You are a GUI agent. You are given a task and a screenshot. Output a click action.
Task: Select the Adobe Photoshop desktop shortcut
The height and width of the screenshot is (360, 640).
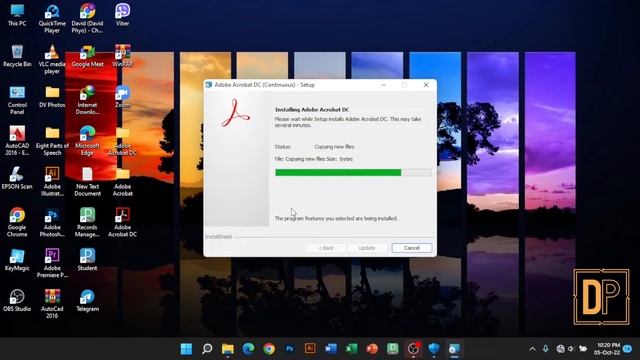pyautogui.click(x=52, y=223)
